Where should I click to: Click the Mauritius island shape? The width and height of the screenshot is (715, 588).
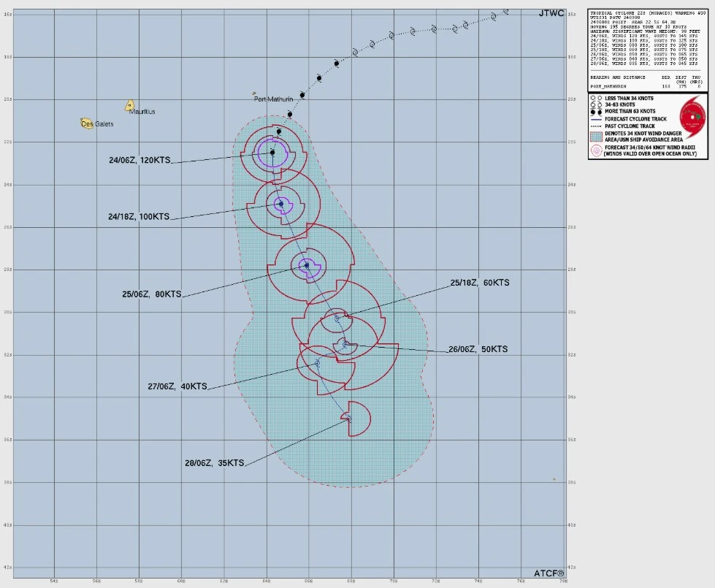[x=129, y=105]
